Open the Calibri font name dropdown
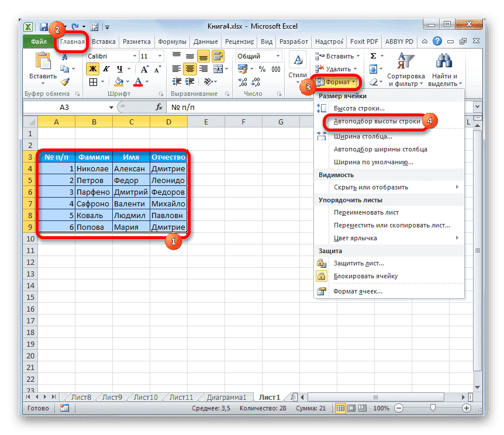The width and height of the screenshot is (504, 435). tap(134, 56)
